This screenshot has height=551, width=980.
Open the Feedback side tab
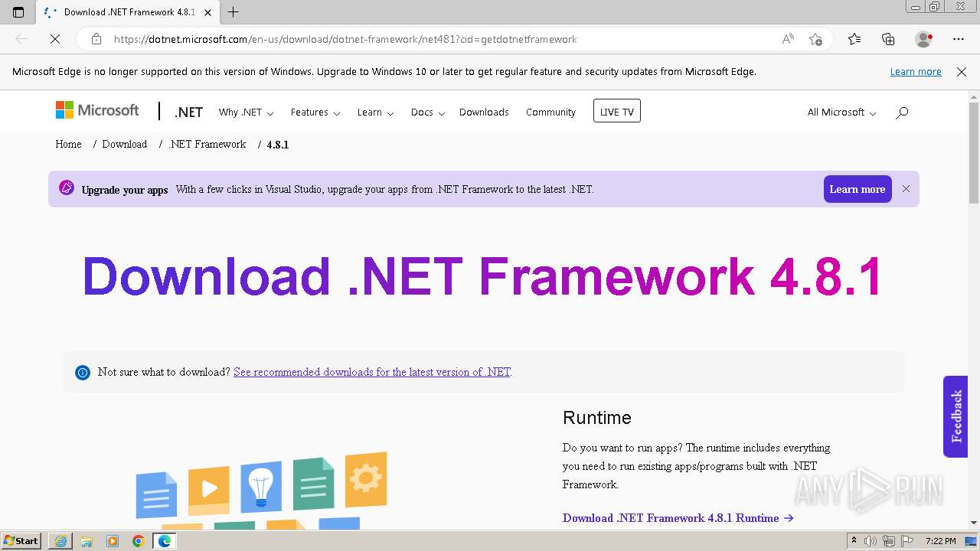tap(955, 416)
